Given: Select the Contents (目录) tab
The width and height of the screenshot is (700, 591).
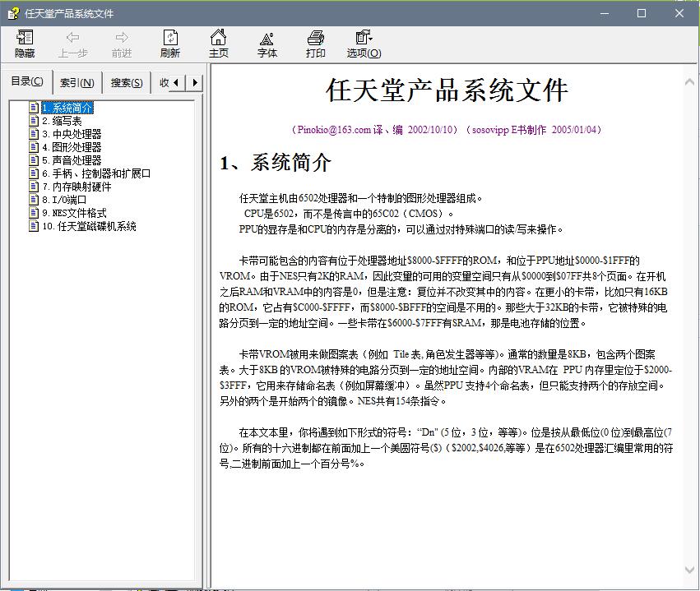Looking at the screenshot, I should coord(27,81).
